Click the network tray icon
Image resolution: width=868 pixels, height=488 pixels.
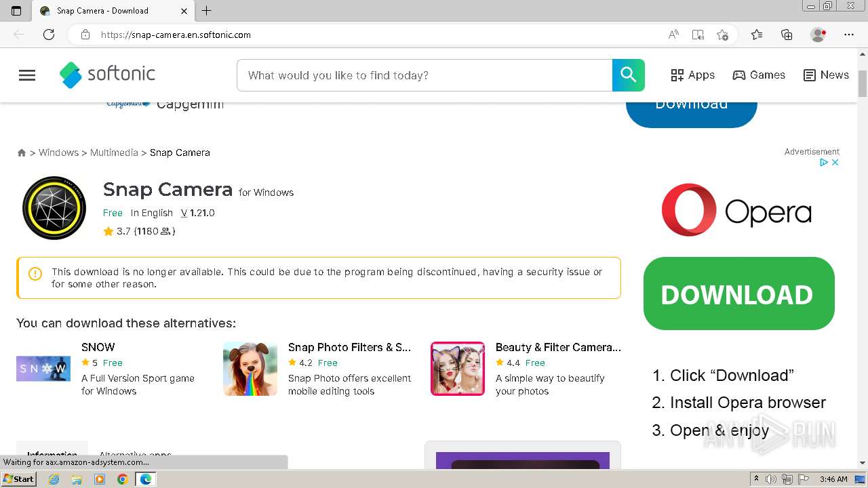pyautogui.click(x=787, y=479)
